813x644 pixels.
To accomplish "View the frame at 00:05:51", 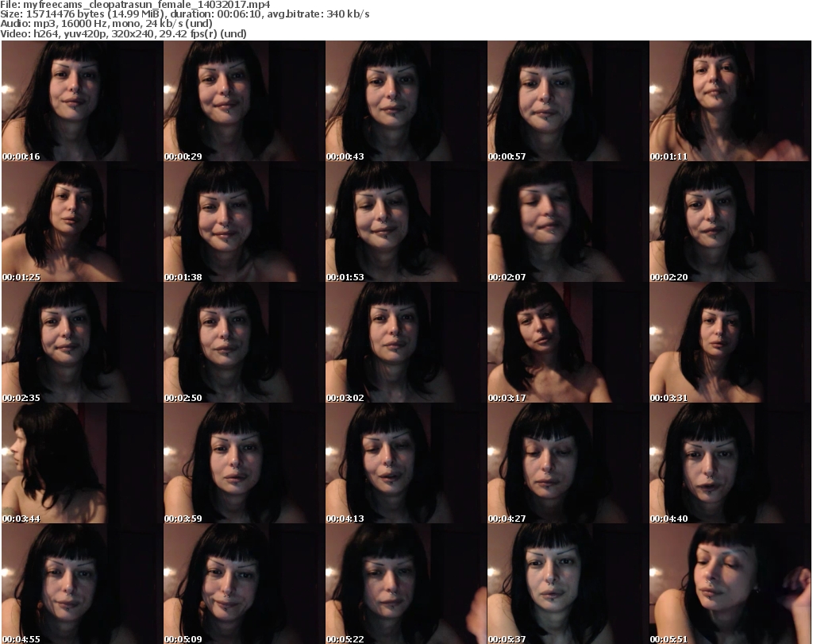I will coord(730,584).
